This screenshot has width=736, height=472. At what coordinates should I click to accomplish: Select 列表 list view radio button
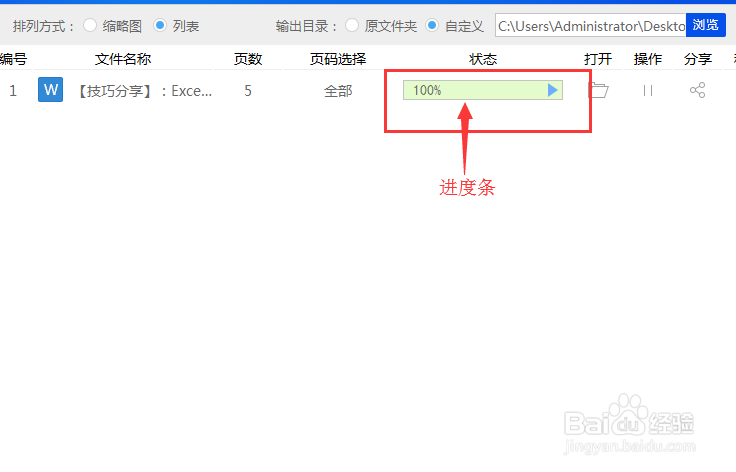click(160, 25)
